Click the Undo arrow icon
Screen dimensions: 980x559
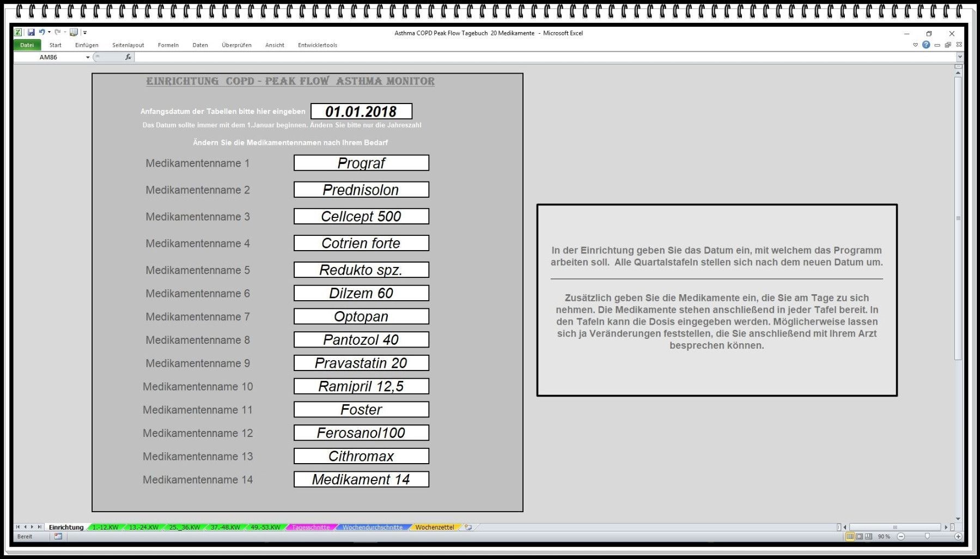(41, 33)
